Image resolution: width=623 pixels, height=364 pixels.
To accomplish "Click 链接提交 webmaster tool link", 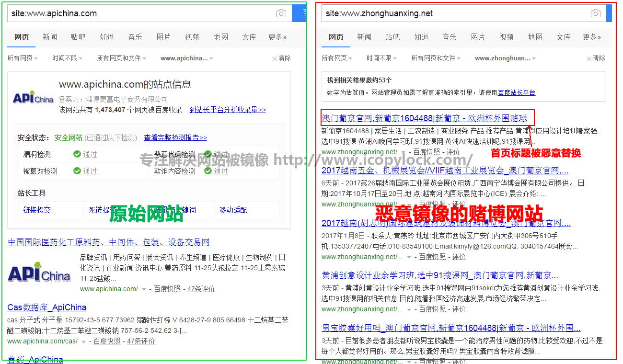I will coord(37,210).
